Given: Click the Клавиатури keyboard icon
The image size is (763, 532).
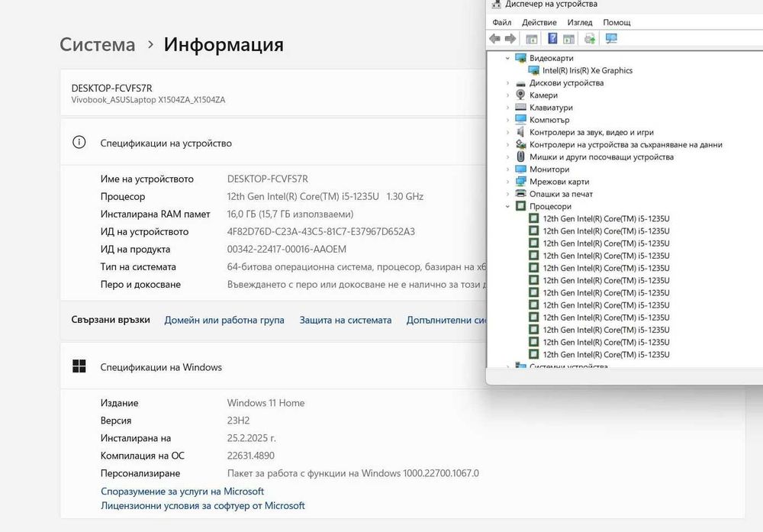Looking at the screenshot, I should point(520,107).
